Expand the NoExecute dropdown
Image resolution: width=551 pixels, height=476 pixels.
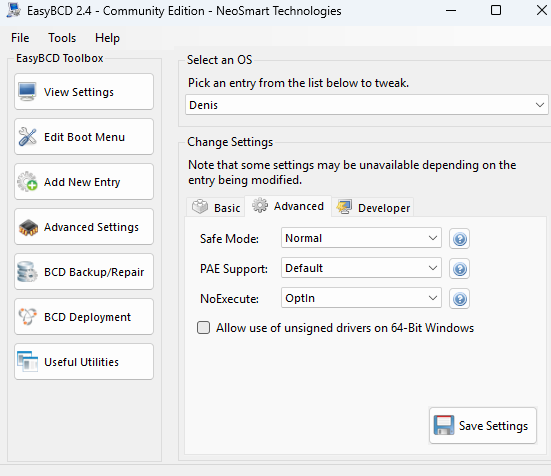(361, 298)
